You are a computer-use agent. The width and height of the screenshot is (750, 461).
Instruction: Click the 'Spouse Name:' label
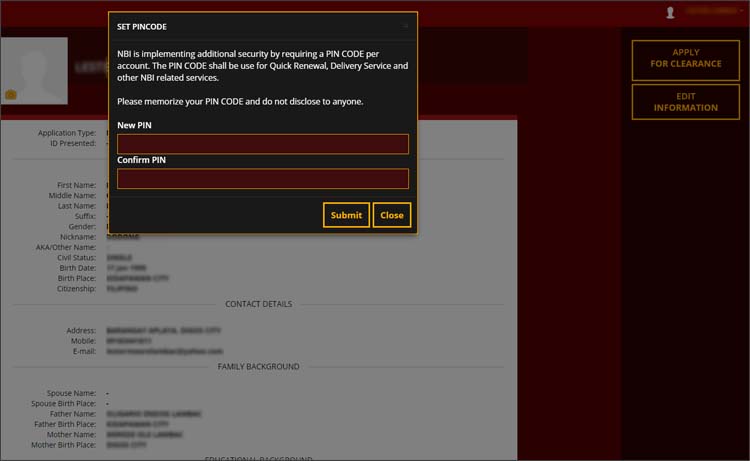[x=71, y=393]
